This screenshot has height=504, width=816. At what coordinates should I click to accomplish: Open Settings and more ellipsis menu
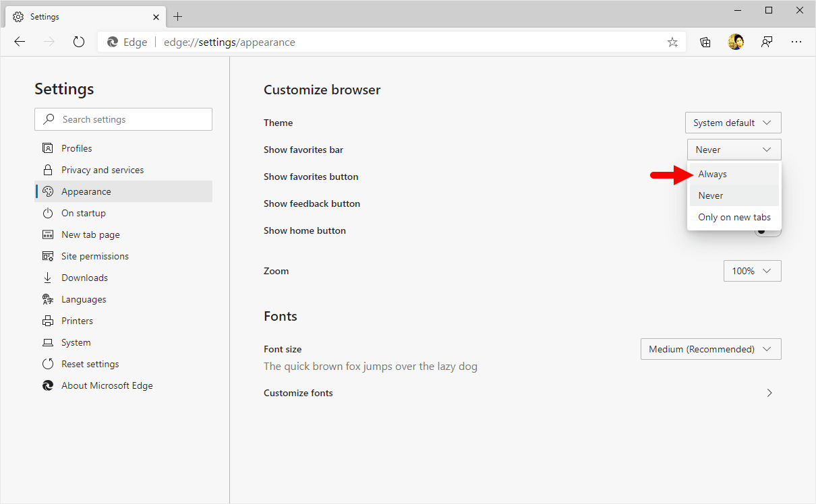(796, 42)
